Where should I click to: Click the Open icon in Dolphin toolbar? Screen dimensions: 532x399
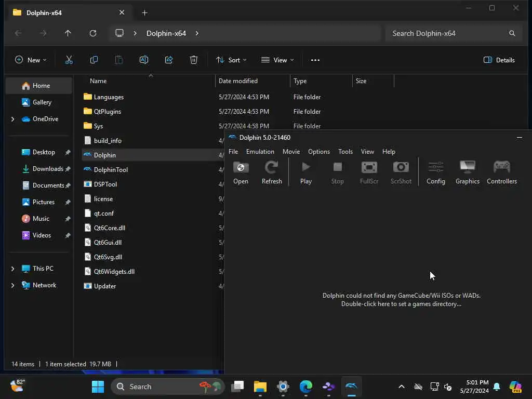coord(241,172)
